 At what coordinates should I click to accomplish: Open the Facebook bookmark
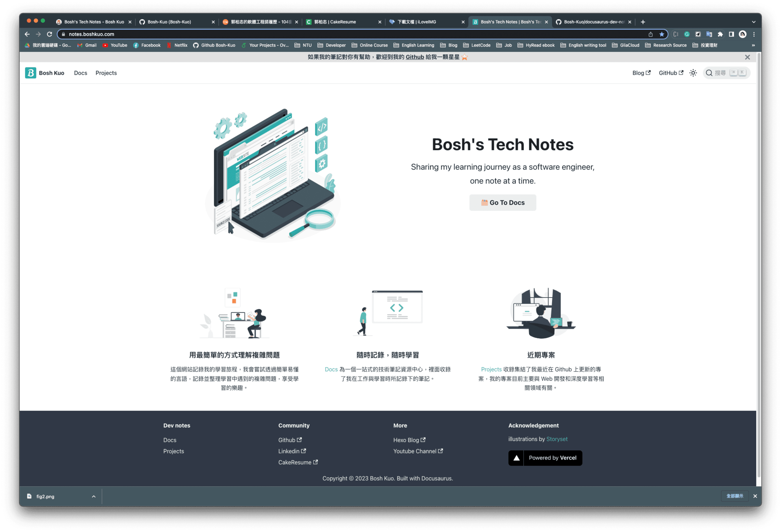point(147,45)
